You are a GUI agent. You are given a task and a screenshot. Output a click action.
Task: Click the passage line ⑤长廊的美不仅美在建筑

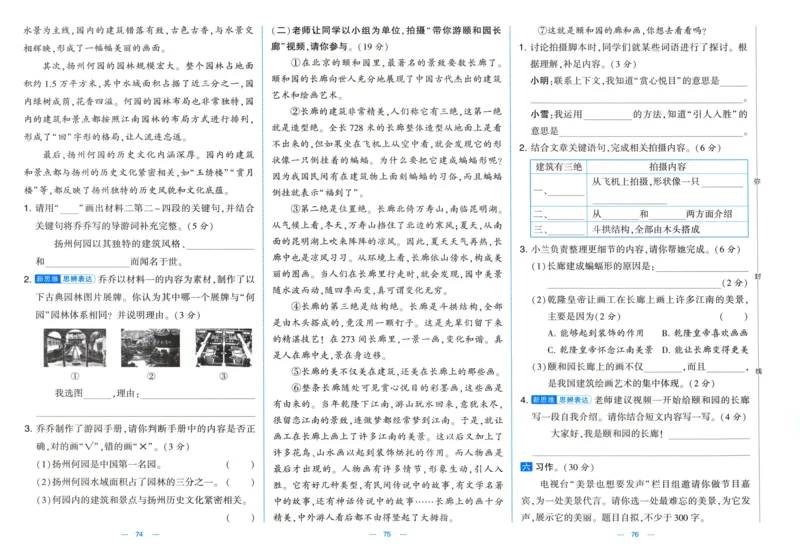(x=396, y=371)
